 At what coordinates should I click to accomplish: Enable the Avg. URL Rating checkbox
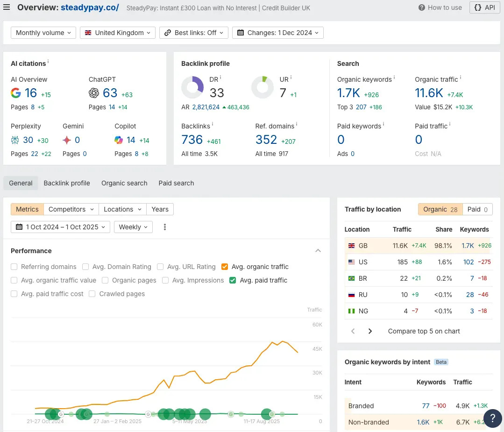coord(160,267)
